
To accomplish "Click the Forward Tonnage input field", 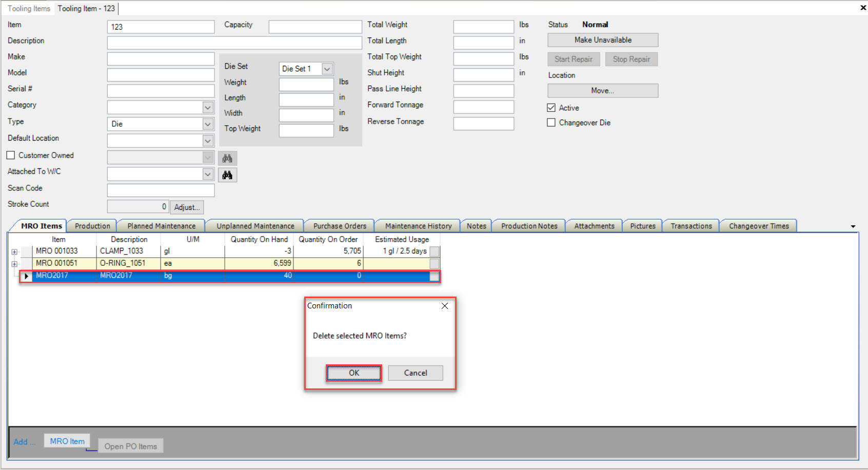I will click(x=483, y=107).
